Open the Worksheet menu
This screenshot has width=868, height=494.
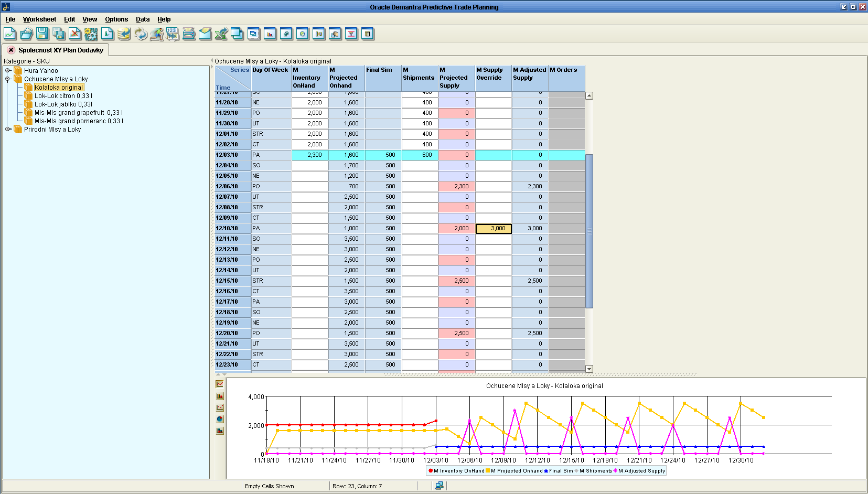pos(39,19)
